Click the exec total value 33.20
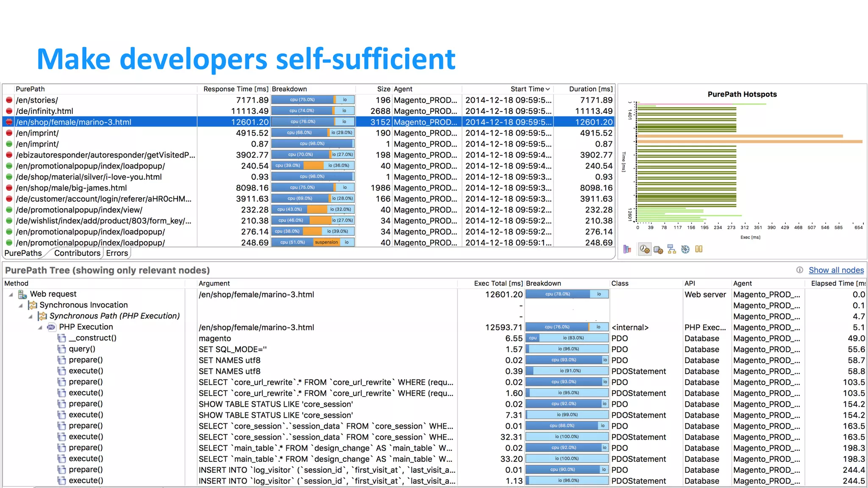 click(511, 459)
